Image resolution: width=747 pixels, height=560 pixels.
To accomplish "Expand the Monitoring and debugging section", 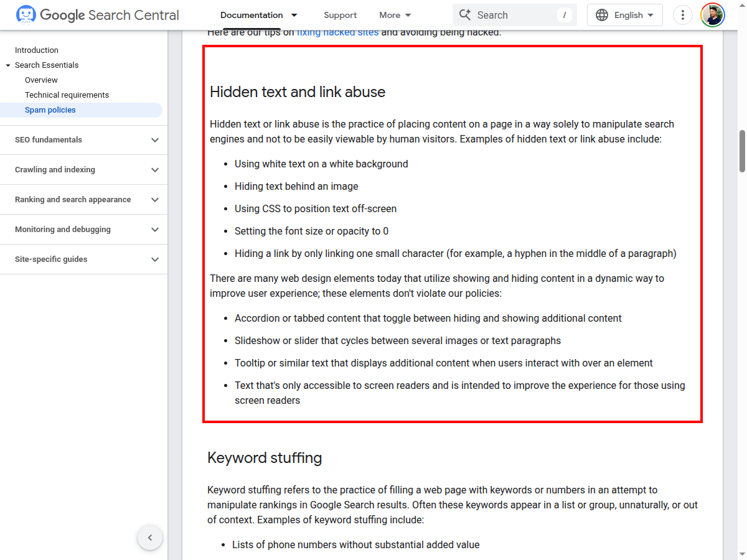I will tap(155, 230).
